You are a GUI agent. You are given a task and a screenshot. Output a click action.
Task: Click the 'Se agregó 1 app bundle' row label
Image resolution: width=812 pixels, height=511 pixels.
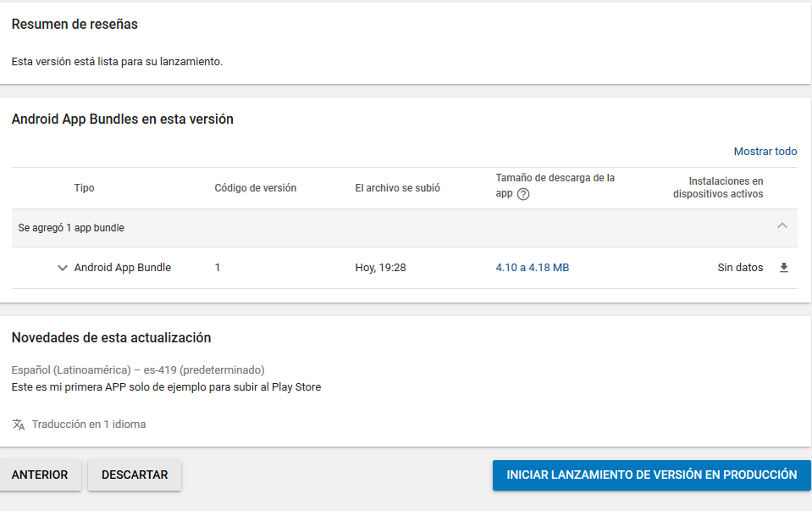click(x=71, y=228)
